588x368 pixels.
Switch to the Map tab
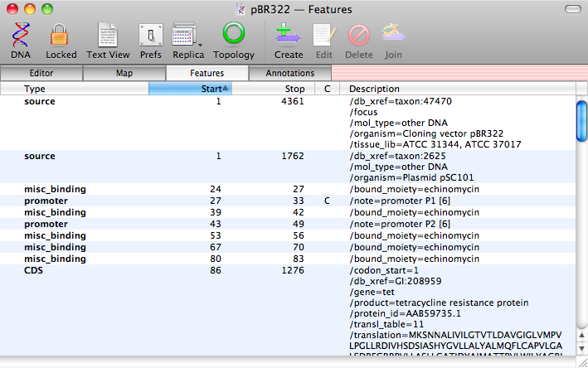[x=124, y=73]
